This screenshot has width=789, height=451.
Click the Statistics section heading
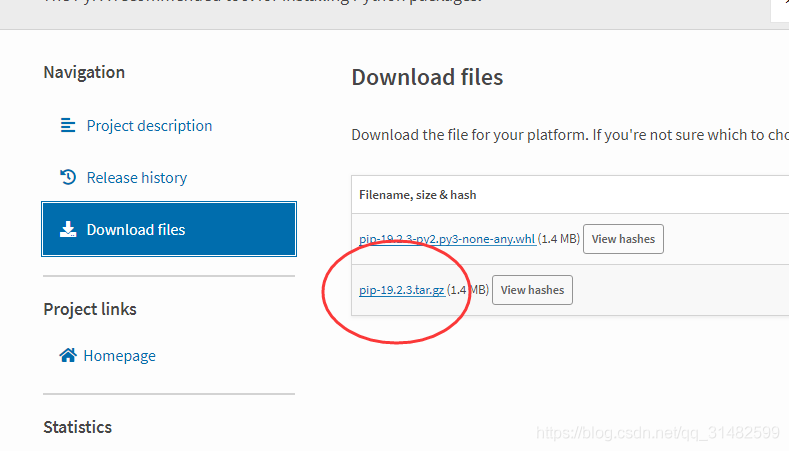77,427
